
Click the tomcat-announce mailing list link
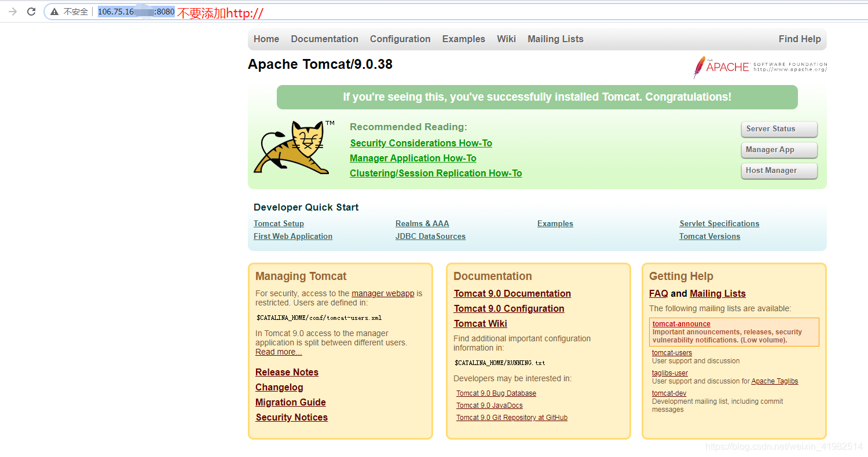681,324
